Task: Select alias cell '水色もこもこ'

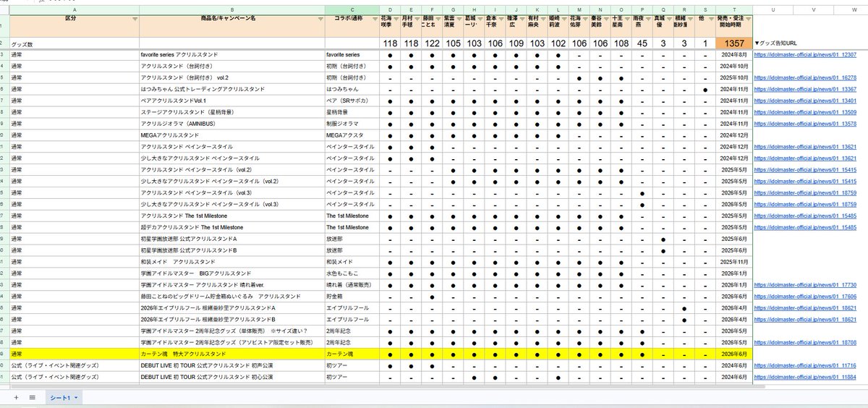Action: tap(352, 273)
